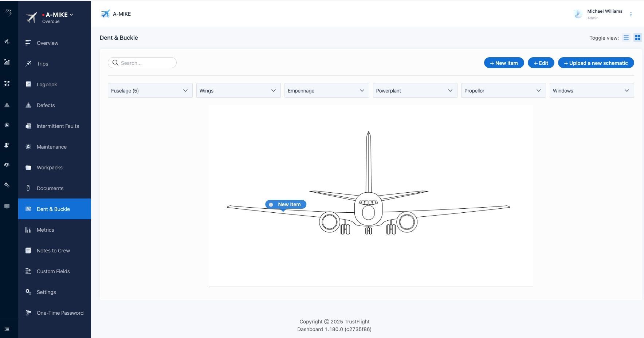Open the chart icon in the left rail
Screen dimensions: 644x338
(7, 62)
